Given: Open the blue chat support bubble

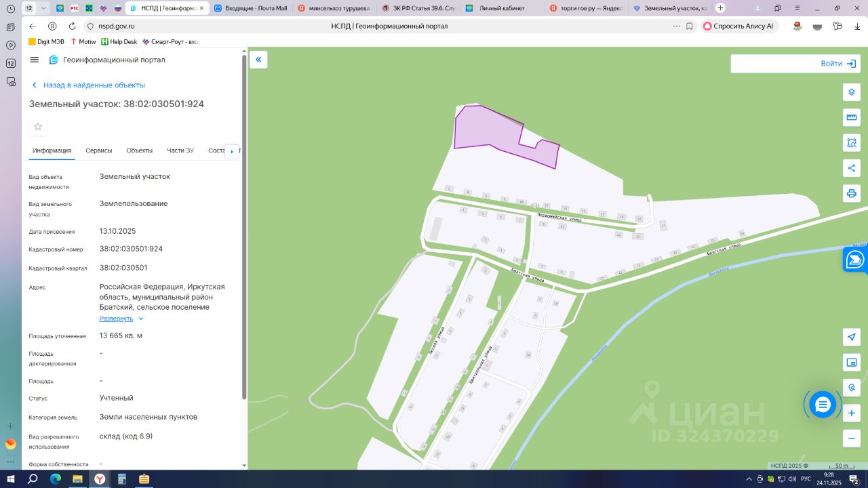Looking at the screenshot, I should pos(823,405).
